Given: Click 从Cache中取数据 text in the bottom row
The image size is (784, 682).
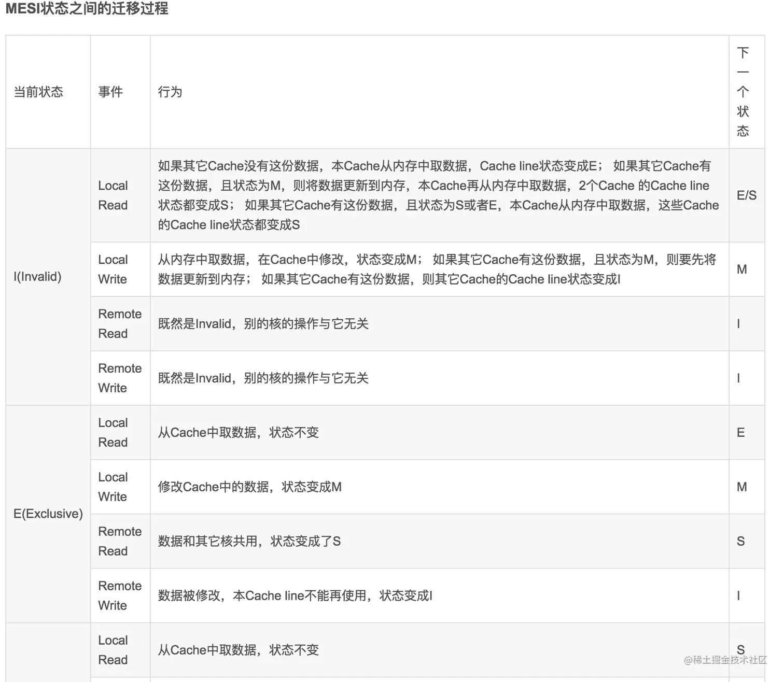Looking at the screenshot, I should (238, 650).
